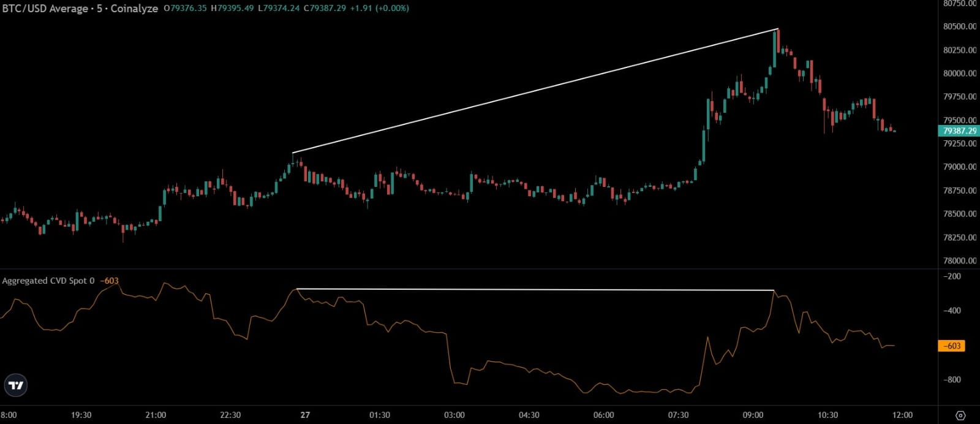
Task: Click the date label 27 on time axis
Action: click(x=305, y=415)
